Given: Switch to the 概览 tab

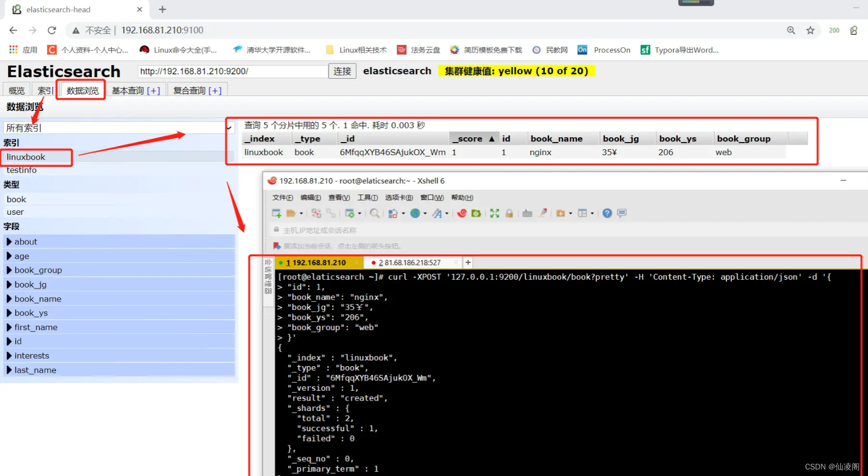Looking at the screenshot, I should [x=17, y=90].
